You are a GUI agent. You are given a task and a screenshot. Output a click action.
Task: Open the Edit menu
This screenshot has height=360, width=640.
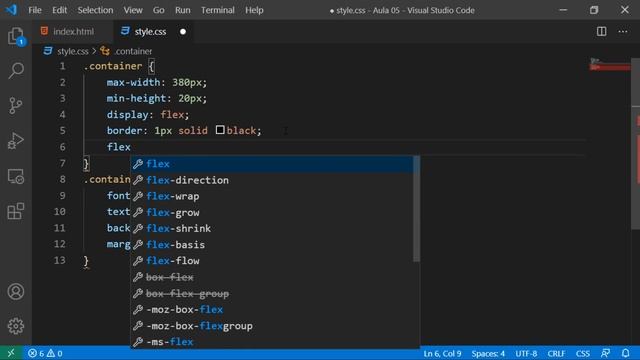[x=60, y=10]
